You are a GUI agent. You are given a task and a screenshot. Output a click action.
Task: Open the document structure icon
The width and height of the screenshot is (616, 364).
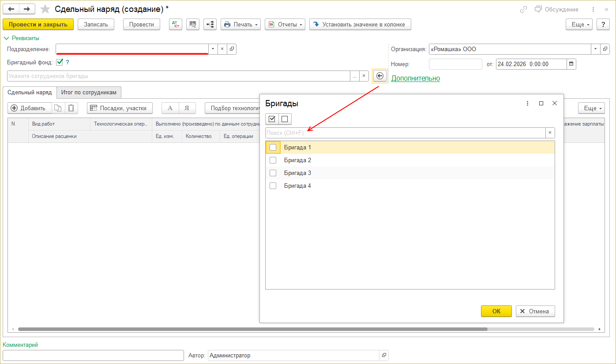pyautogui.click(x=210, y=25)
